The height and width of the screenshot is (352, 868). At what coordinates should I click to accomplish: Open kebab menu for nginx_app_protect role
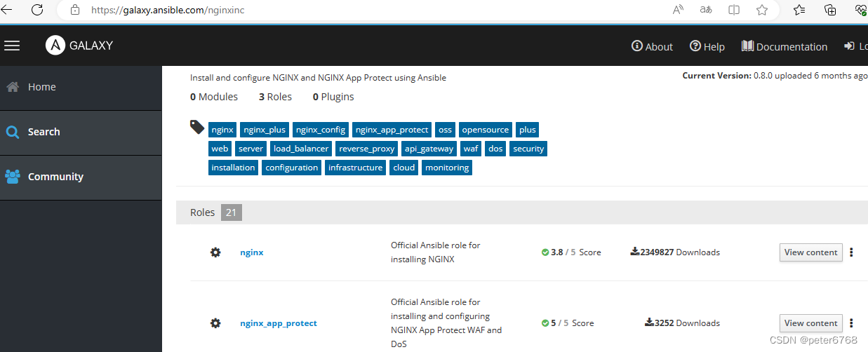[852, 323]
